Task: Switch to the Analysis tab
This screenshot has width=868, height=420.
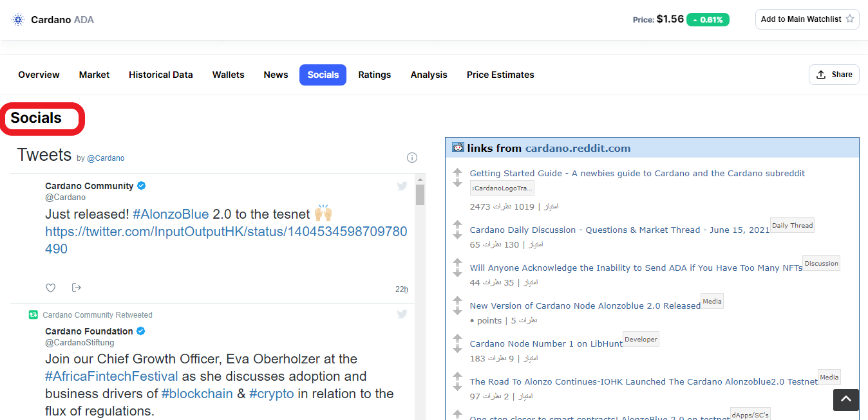Action: click(429, 75)
